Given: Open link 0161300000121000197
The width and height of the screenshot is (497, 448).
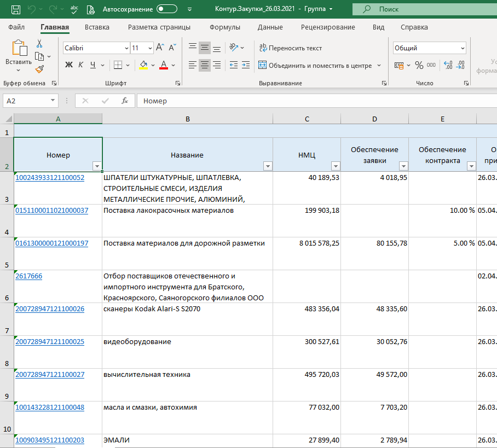Looking at the screenshot, I should (51, 243).
